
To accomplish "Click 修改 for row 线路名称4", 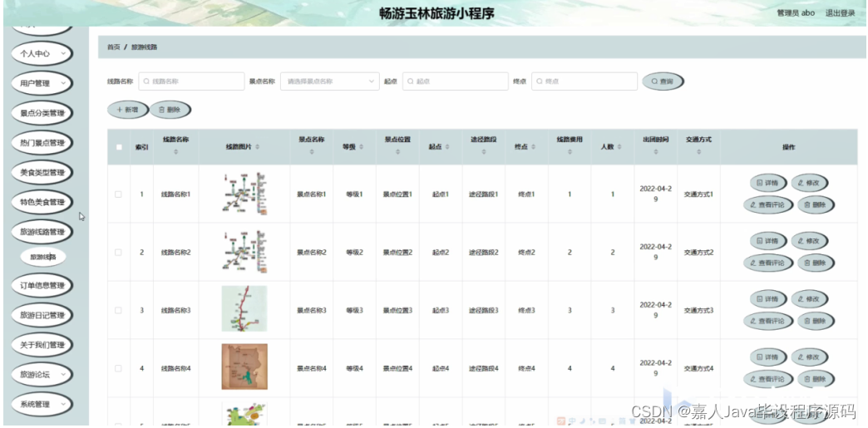I will click(x=809, y=357).
